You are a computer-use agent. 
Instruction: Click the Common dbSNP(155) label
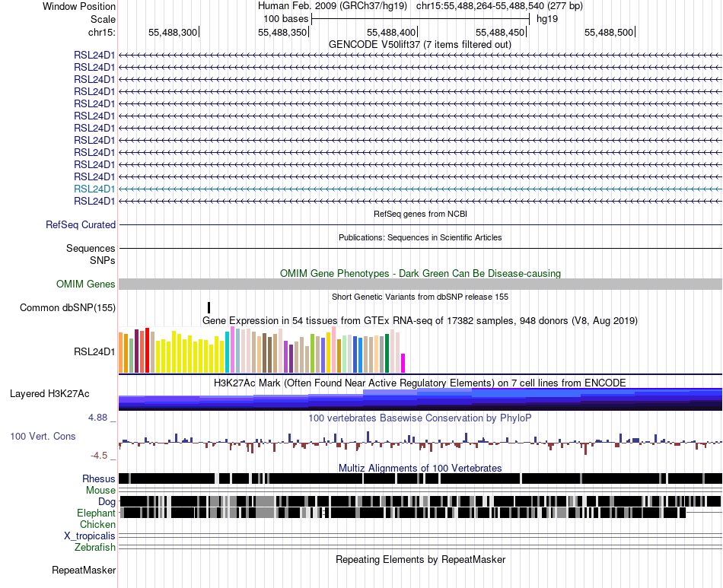click(68, 307)
